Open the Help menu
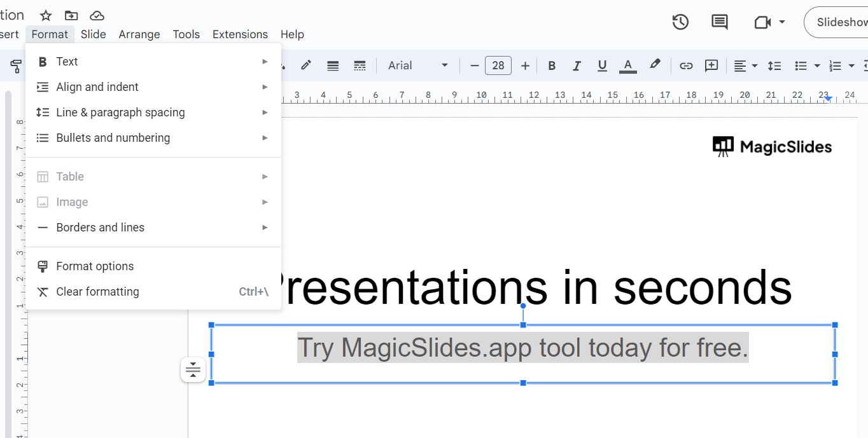 (x=292, y=34)
